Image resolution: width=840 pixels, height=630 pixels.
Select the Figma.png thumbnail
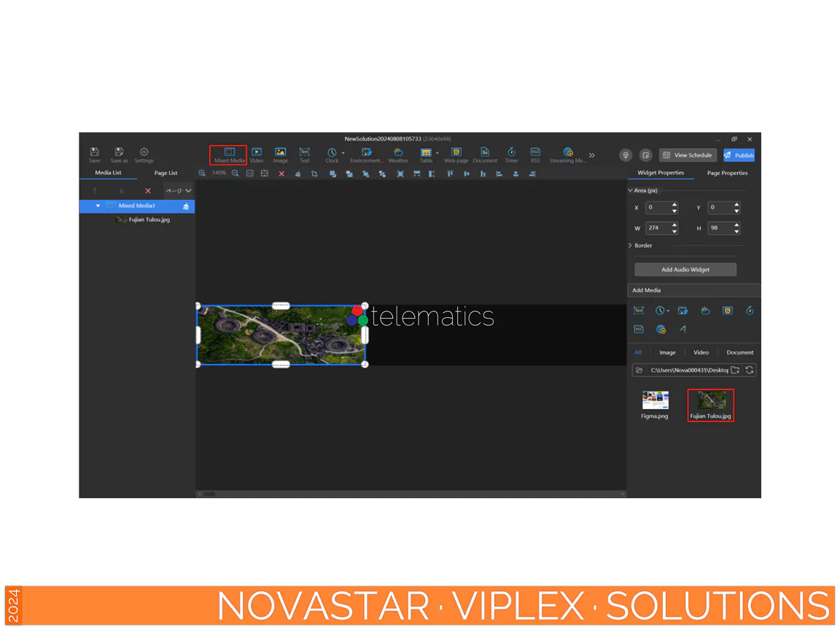pos(655,401)
